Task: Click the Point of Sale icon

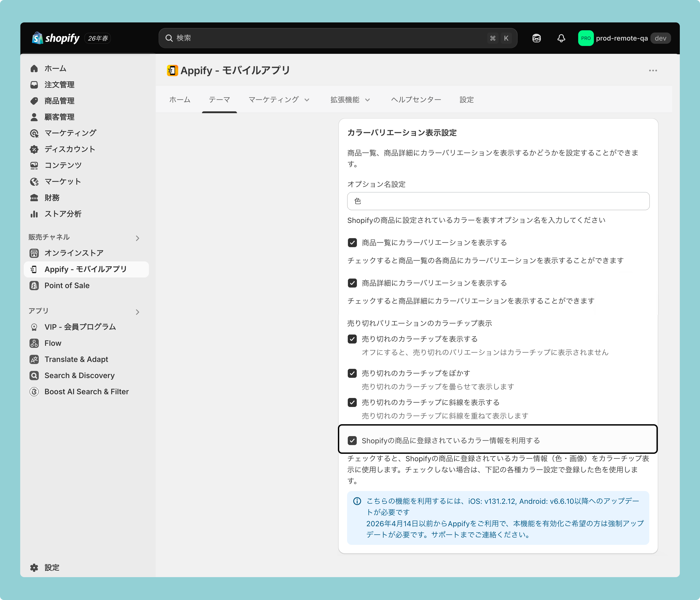Action: point(34,286)
